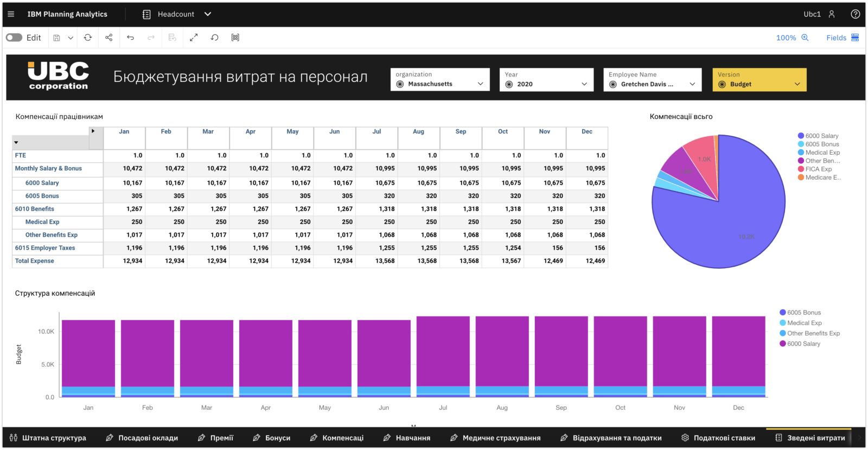This screenshot has width=868, height=450.
Task: Select the 2020 year radio button
Action: 509,84
